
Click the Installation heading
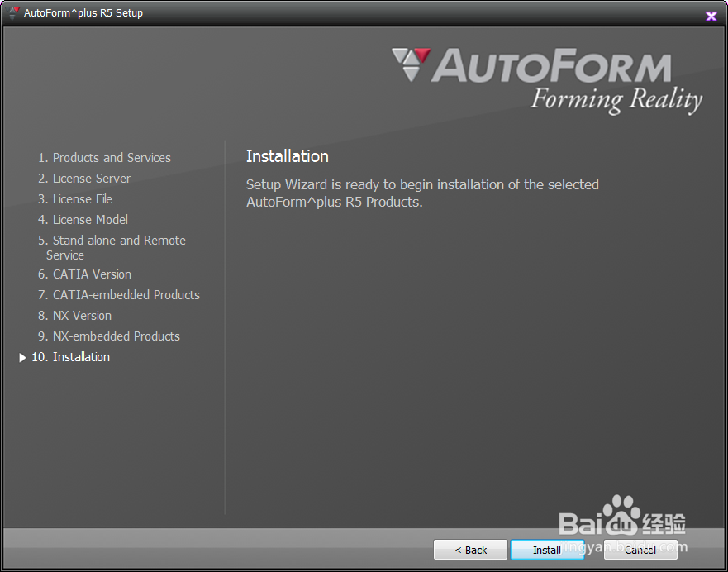(288, 156)
